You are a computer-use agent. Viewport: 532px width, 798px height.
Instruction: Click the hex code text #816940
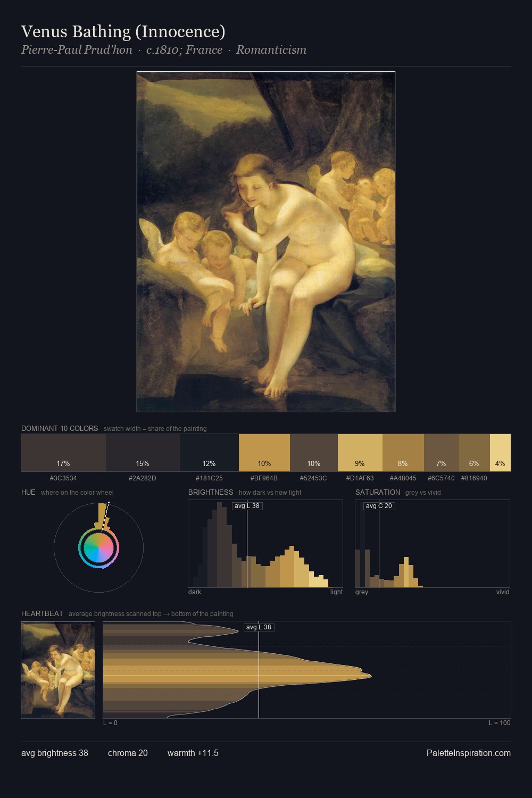tap(474, 478)
